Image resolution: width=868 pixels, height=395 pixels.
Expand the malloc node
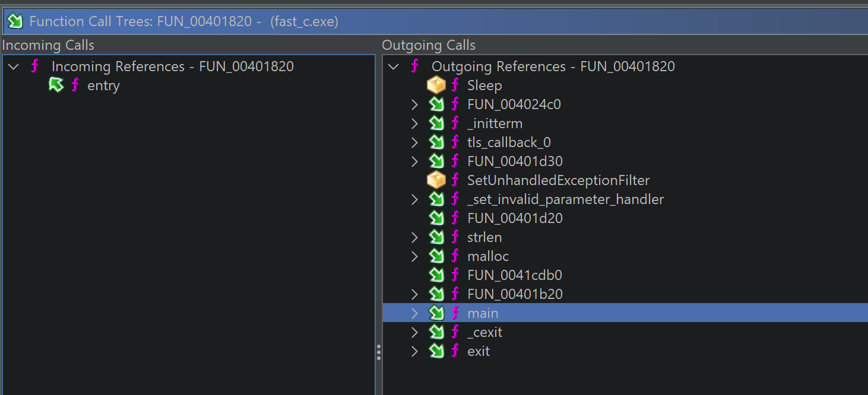415,257
